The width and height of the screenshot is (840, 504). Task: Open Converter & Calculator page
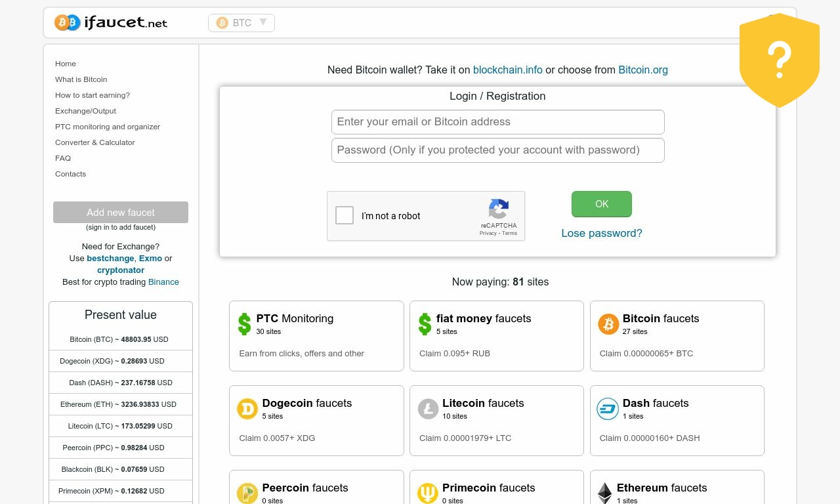(95, 142)
